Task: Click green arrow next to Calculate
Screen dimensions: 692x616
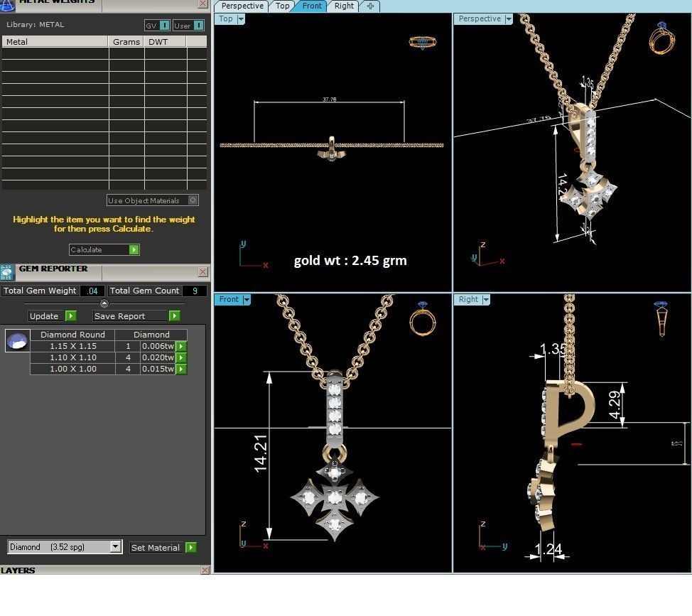Action: click(134, 250)
